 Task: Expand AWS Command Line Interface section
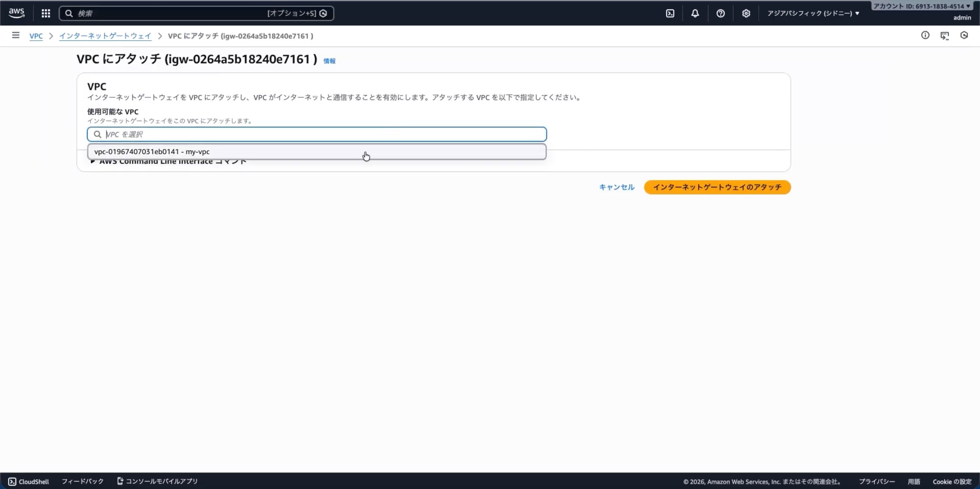[167, 162]
